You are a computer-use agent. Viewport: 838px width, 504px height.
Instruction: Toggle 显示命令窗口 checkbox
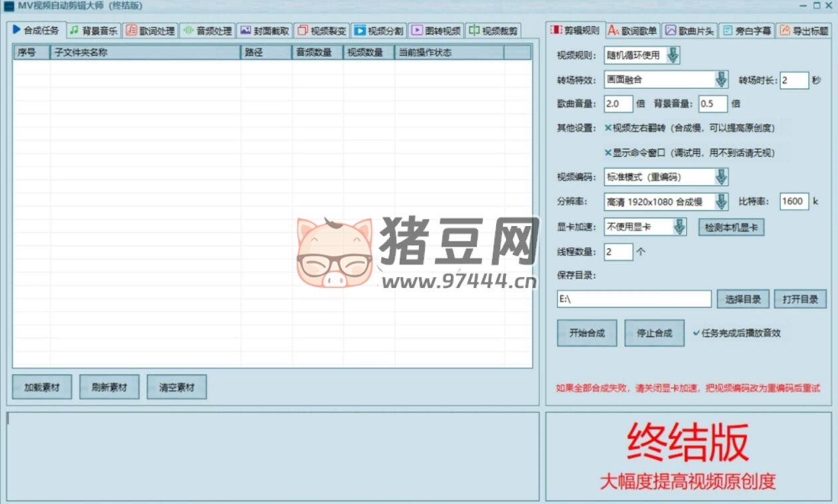[608, 152]
